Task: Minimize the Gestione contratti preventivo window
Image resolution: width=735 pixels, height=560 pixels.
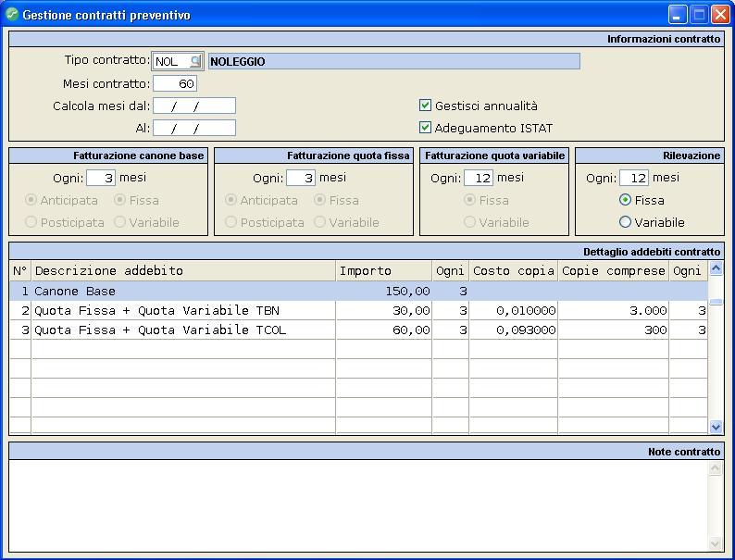Action: 677,15
